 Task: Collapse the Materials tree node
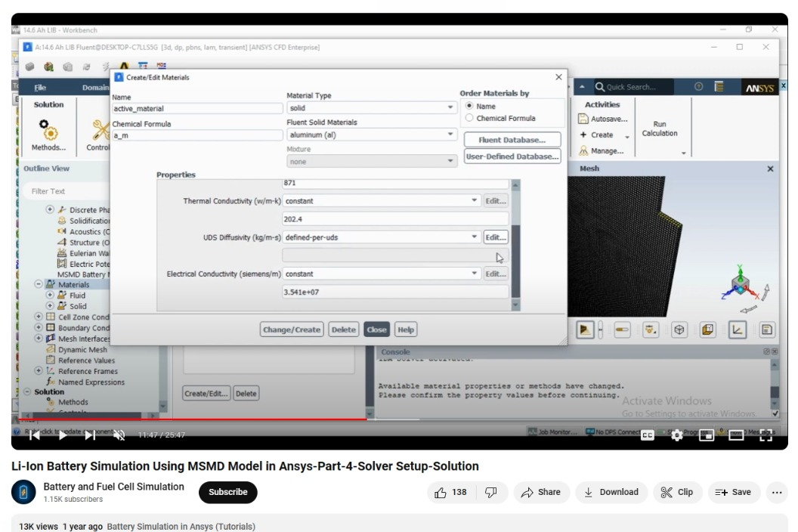(x=39, y=284)
